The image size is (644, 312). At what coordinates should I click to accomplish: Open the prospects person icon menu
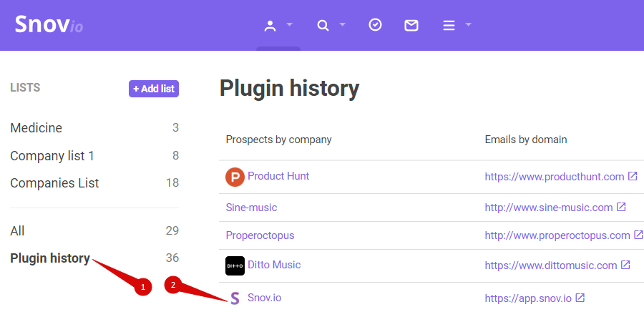pos(270,26)
